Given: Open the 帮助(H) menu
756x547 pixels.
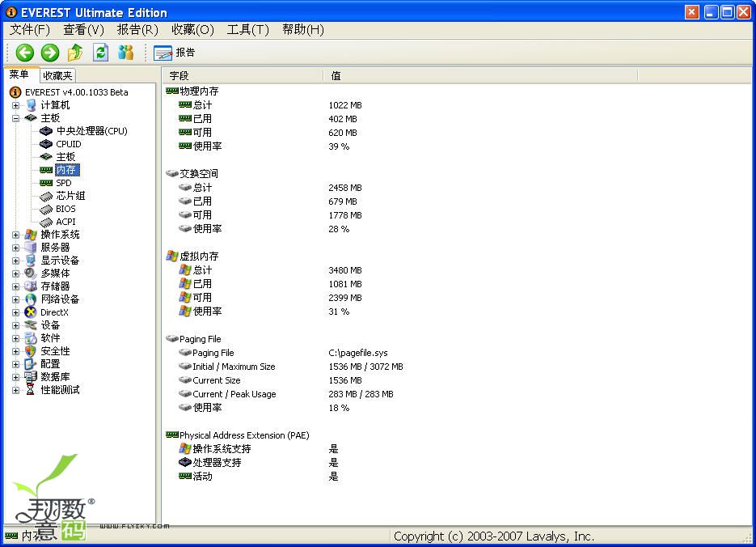Looking at the screenshot, I should point(302,30).
